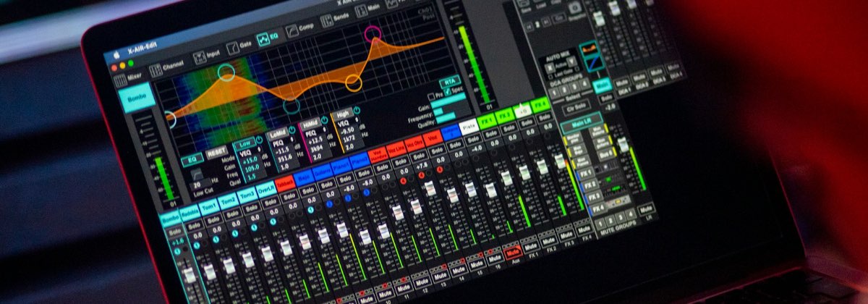868x304 pixels.
Task: Click the magenta High band EQ node
Action: click(373, 33)
